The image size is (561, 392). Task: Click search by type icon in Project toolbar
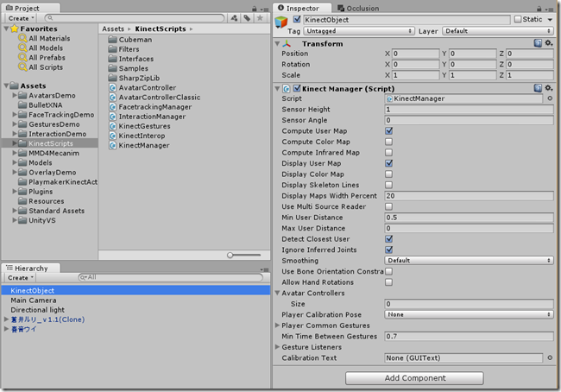pyautogui.click(x=234, y=18)
